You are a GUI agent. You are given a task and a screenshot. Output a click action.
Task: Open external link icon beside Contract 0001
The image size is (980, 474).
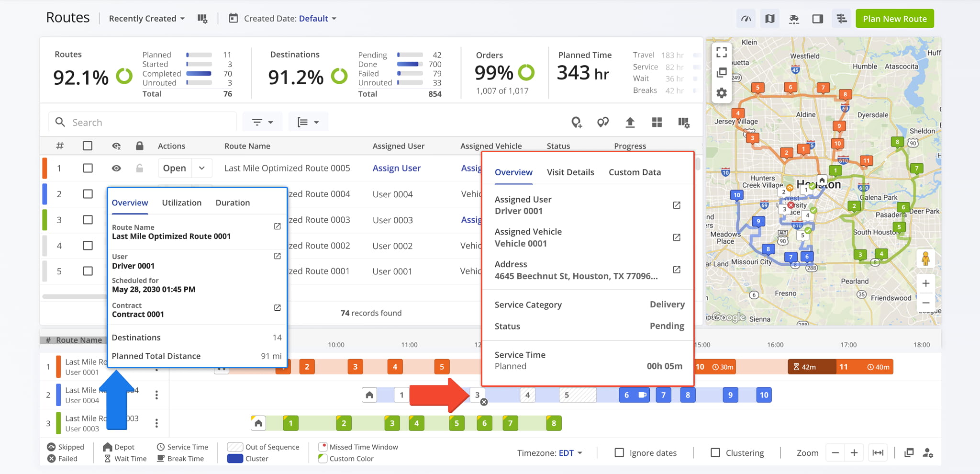pos(277,307)
